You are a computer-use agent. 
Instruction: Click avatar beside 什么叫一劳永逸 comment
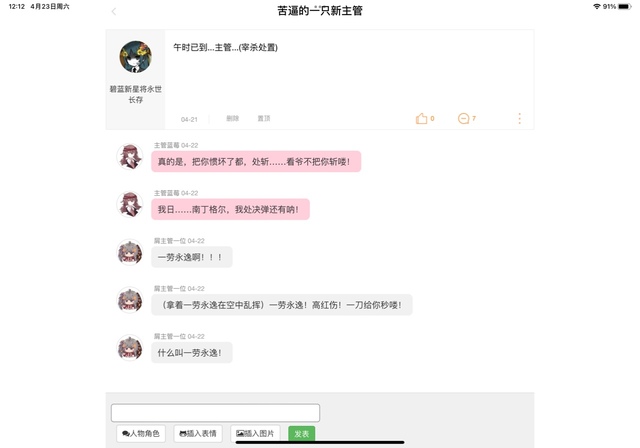[130, 348]
